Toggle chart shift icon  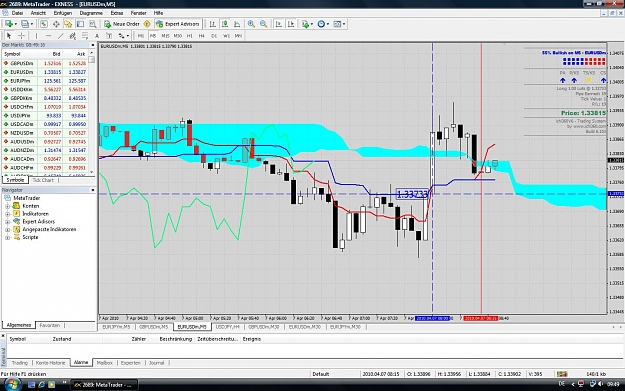coord(291,24)
